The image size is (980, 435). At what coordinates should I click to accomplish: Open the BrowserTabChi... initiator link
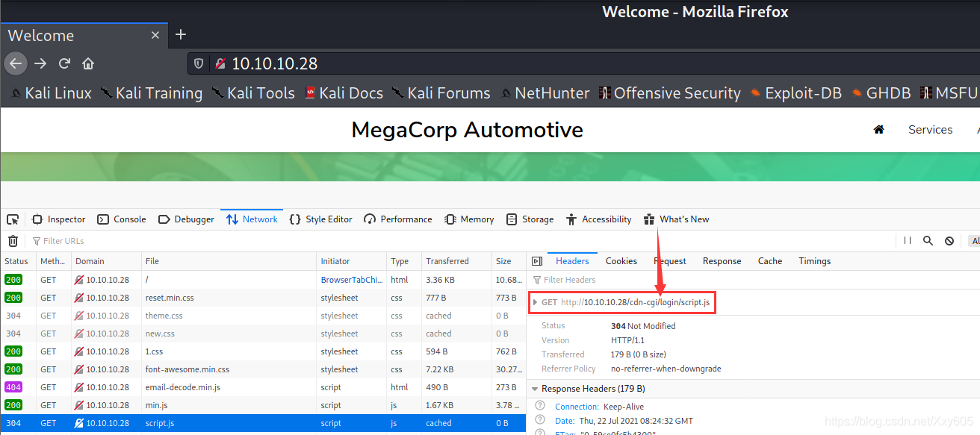(x=351, y=280)
